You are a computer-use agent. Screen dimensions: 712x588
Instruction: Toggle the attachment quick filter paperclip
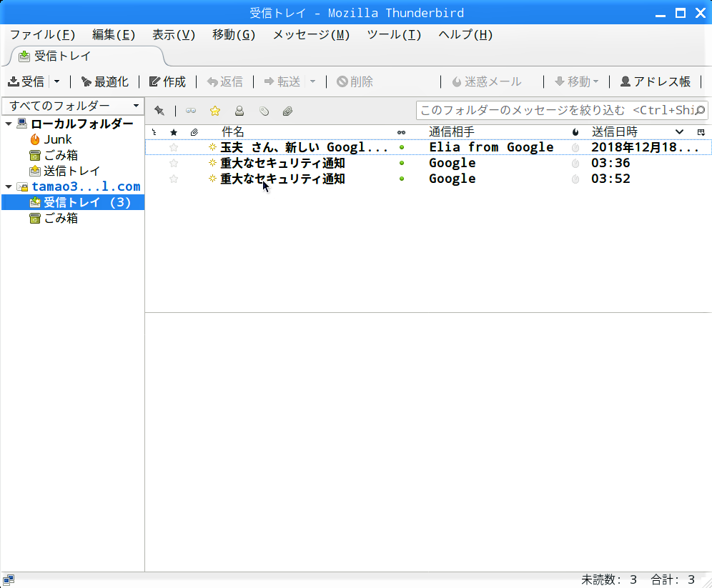[x=288, y=111]
